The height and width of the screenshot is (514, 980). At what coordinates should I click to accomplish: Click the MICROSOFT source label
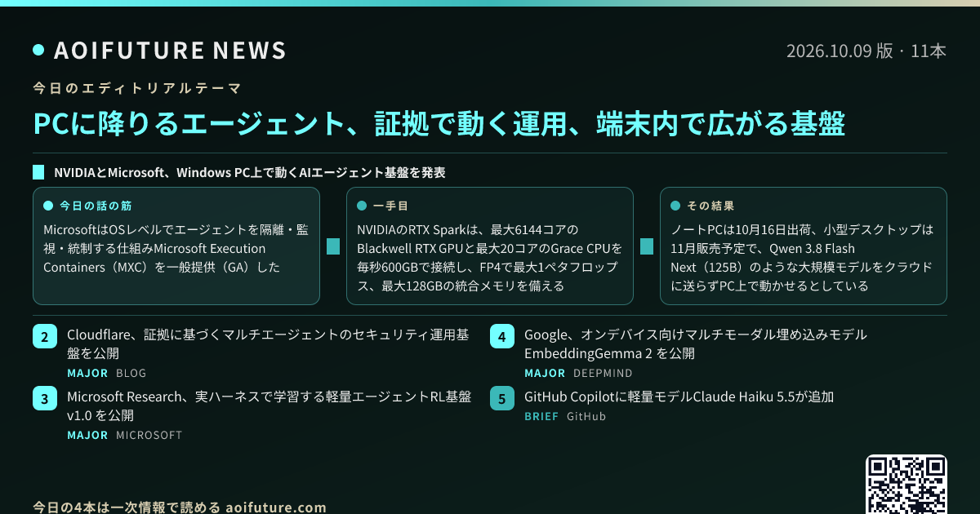click(x=149, y=435)
